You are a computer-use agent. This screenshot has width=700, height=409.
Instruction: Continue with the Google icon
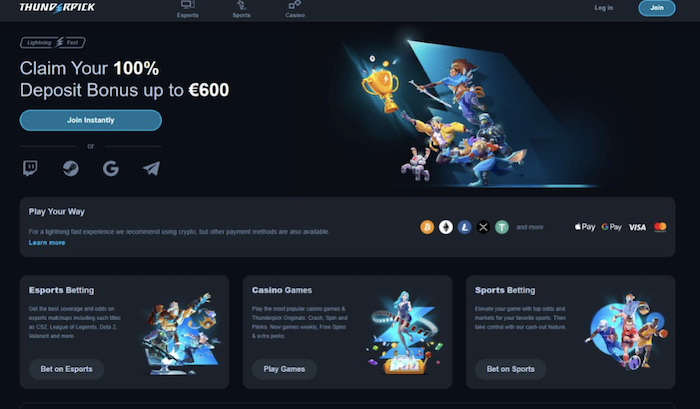pyautogui.click(x=111, y=168)
